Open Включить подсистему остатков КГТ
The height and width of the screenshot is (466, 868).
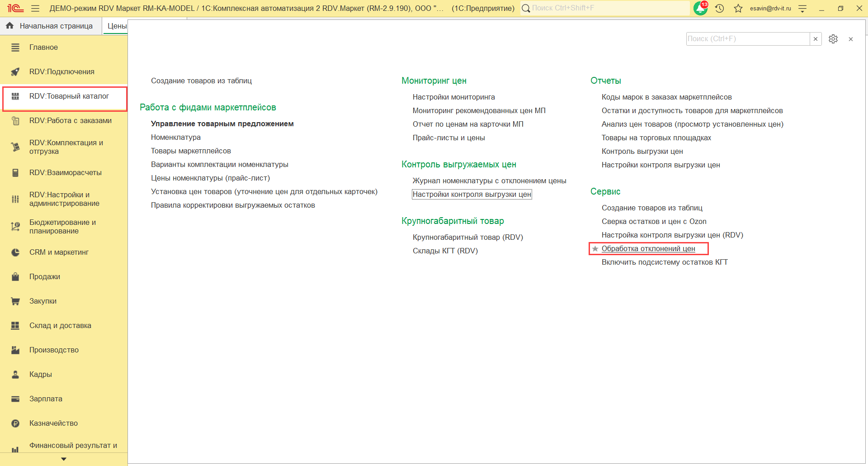pyautogui.click(x=665, y=262)
